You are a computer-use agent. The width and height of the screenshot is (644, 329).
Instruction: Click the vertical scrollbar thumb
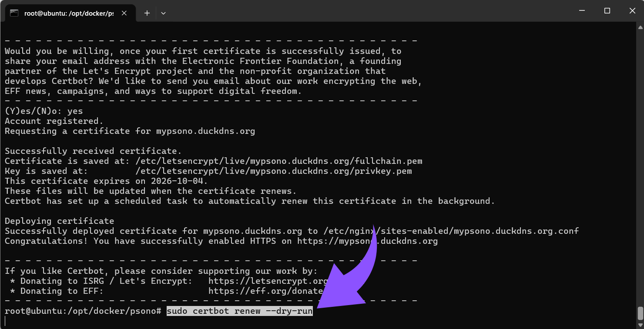pyautogui.click(x=640, y=313)
